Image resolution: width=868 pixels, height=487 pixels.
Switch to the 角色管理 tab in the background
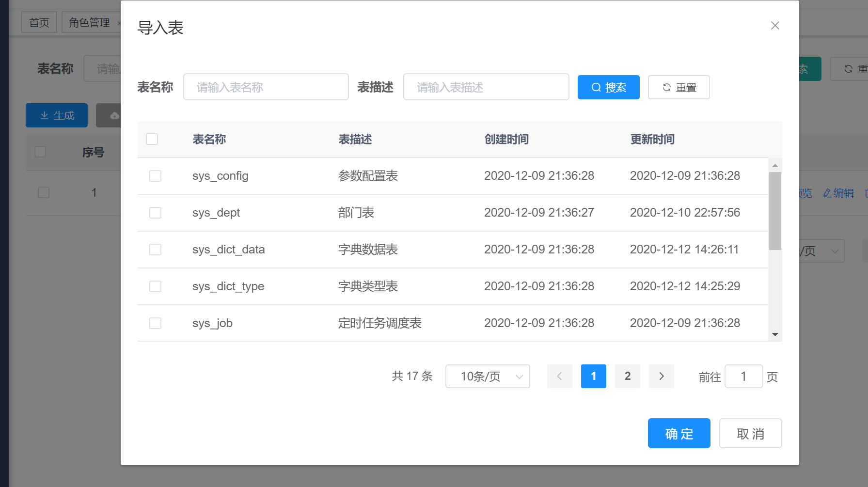90,22
